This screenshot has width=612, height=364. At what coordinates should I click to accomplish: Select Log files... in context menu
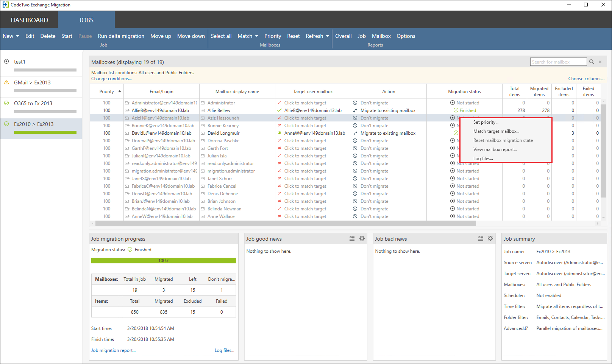click(x=483, y=159)
